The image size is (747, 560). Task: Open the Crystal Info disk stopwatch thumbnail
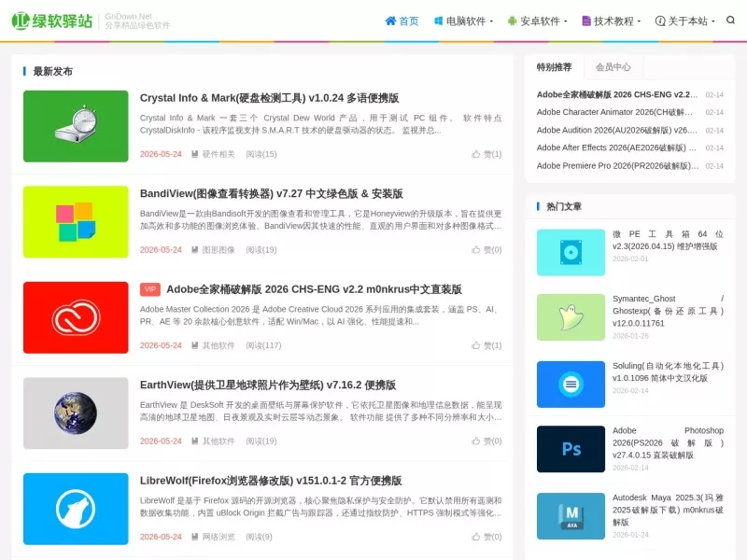pos(76,126)
